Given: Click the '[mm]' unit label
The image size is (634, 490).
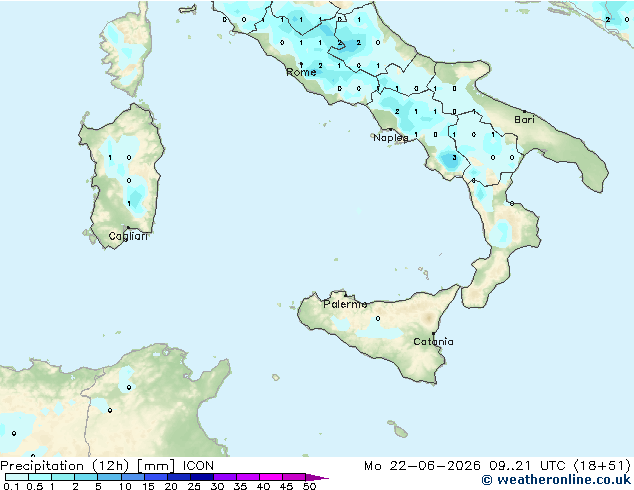Looking at the screenshot, I should [x=156, y=466].
